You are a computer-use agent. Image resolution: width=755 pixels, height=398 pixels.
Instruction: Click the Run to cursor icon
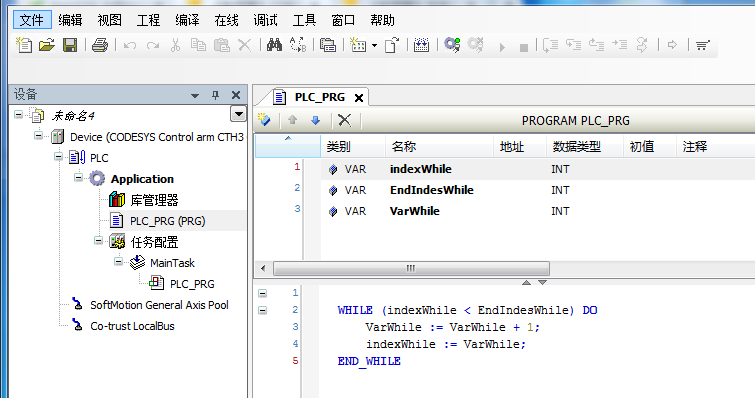[x=619, y=45]
